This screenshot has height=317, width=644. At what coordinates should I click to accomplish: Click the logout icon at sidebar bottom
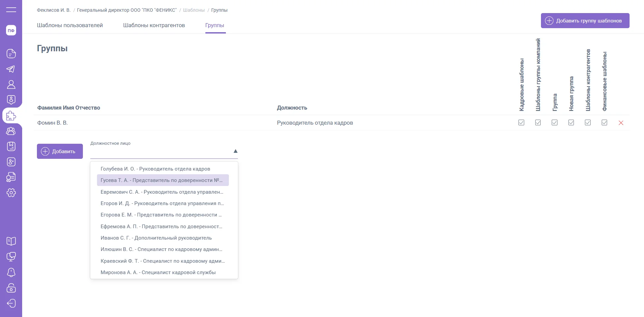[11, 303]
